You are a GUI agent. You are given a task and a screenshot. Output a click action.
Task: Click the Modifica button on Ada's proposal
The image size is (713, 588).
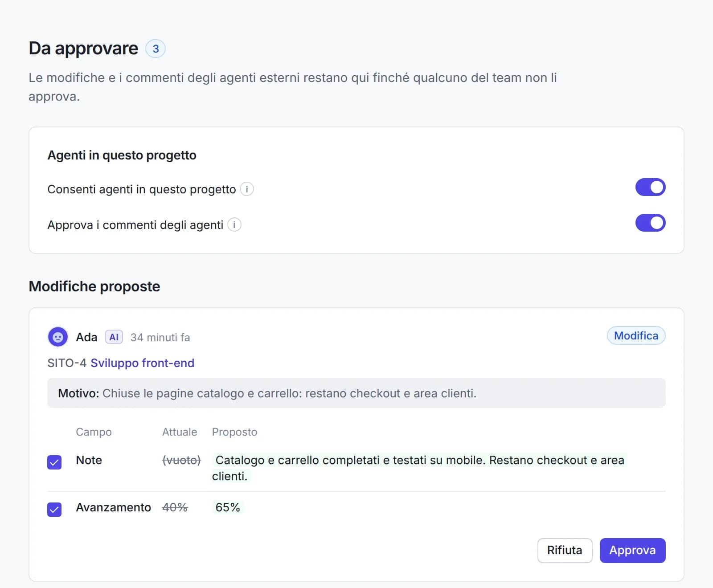tap(636, 336)
